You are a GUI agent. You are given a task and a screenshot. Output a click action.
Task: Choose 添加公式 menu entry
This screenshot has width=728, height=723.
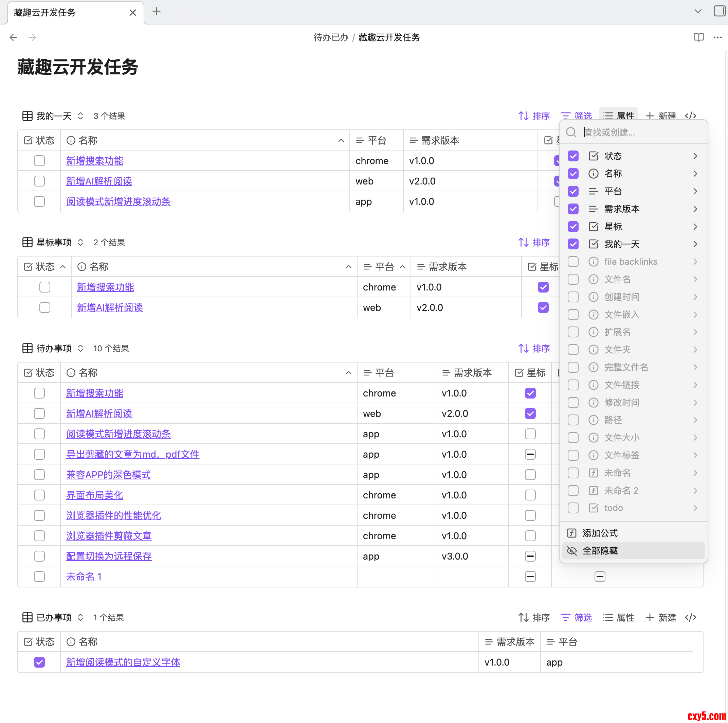point(600,533)
